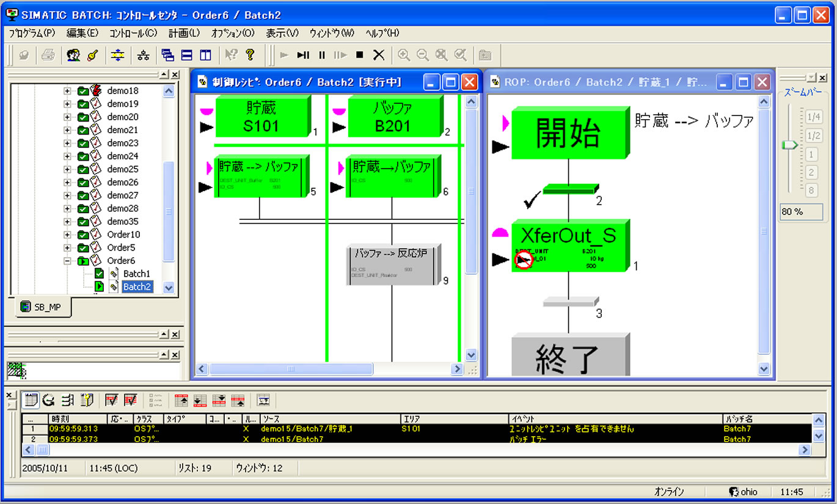Select the SB_MP tab
837x504 pixels.
click(43, 307)
